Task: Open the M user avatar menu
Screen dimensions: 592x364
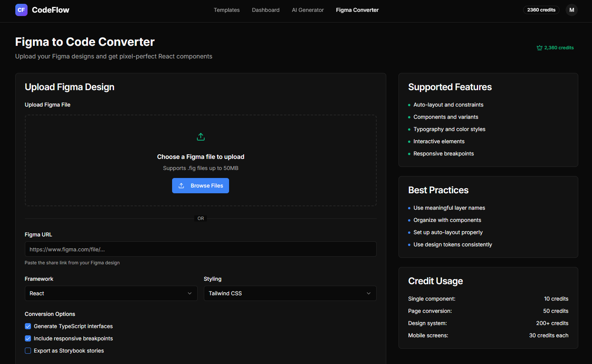Action: (572, 10)
